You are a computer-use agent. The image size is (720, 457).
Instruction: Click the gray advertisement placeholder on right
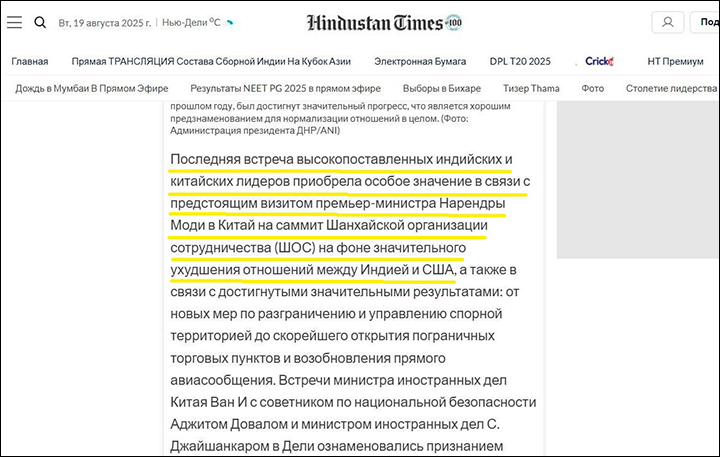point(638,179)
